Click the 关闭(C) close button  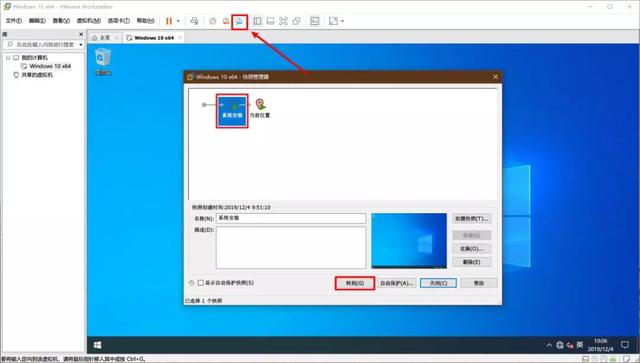click(438, 283)
